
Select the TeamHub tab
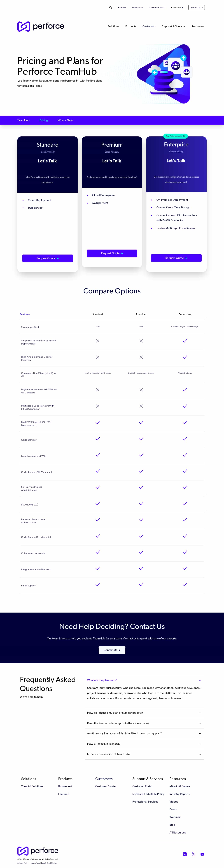tap(23, 120)
